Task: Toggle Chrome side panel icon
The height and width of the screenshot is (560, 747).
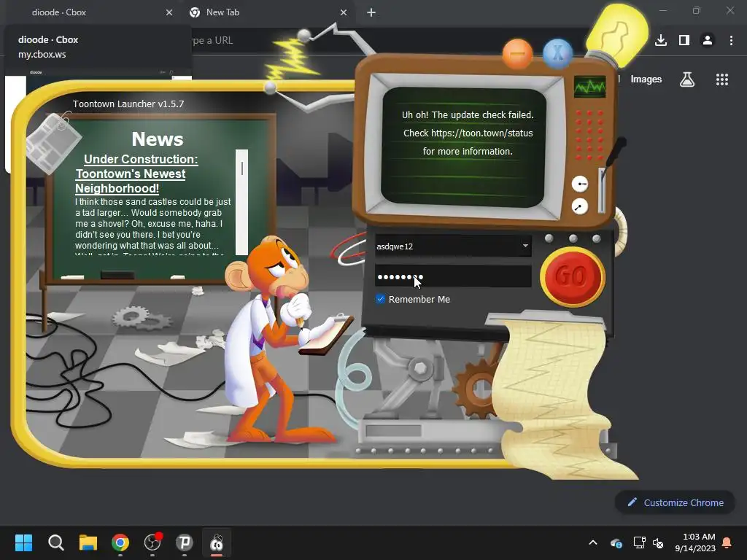Action: point(684,41)
